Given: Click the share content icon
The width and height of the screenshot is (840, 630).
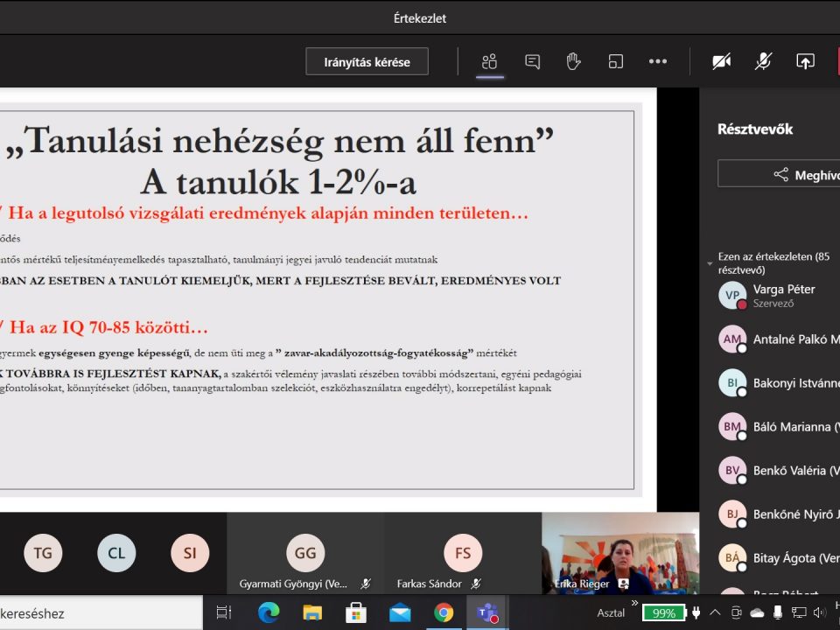Looking at the screenshot, I should pos(805,61).
